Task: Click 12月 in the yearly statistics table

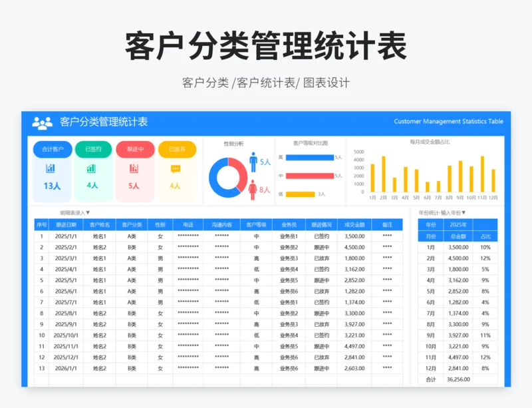Action: point(431,368)
